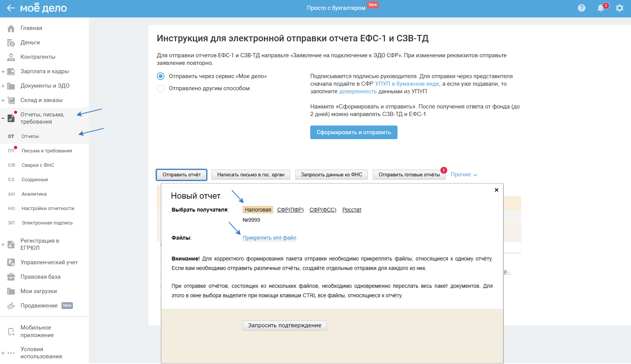Open the 'доверенность' link

pos(358,91)
